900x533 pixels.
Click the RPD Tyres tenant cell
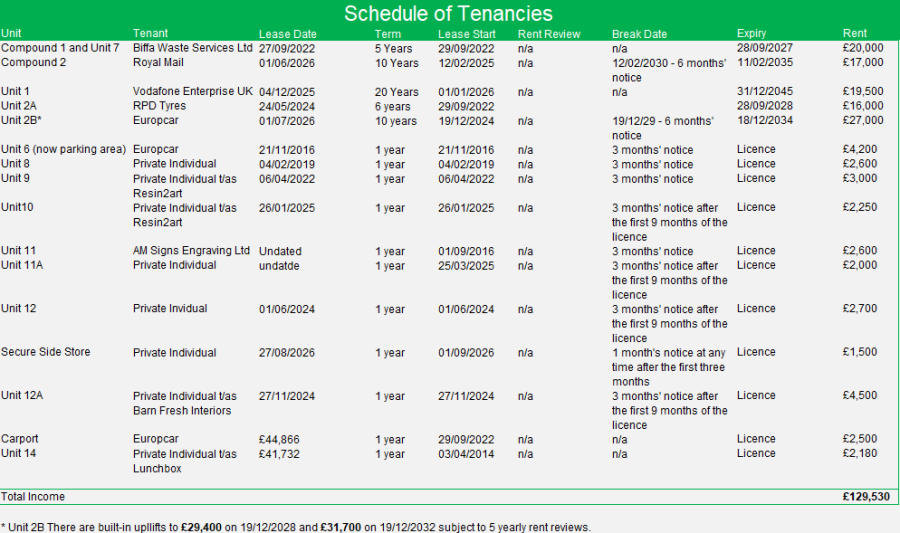point(159,106)
